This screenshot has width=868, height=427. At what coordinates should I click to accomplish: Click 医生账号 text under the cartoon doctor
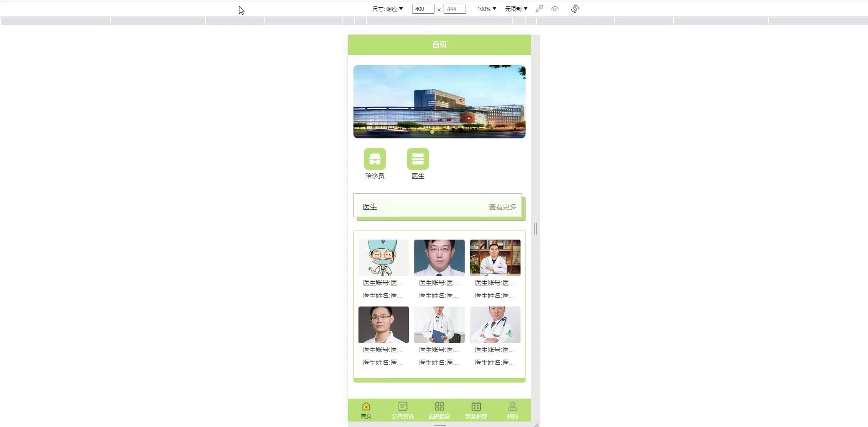pos(383,283)
